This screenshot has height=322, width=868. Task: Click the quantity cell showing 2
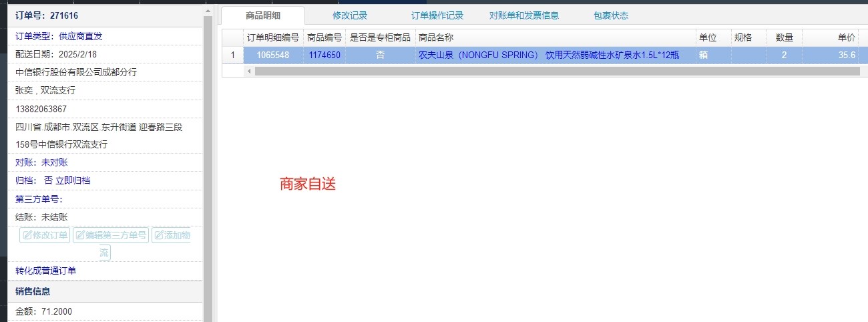[785, 55]
